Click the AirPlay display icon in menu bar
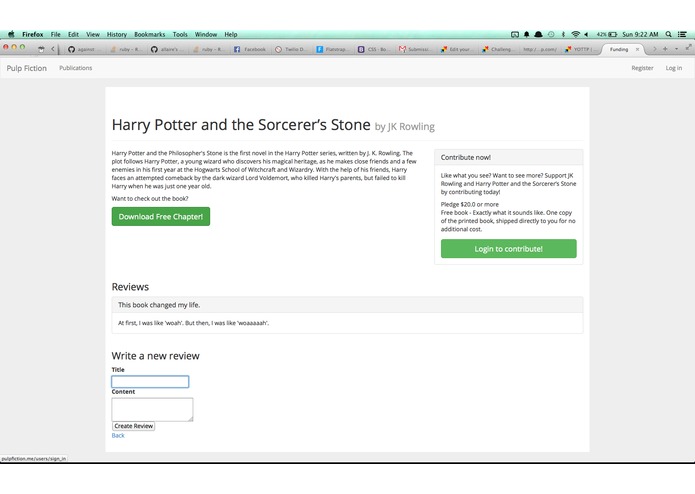The image size is (695, 494). (x=515, y=34)
